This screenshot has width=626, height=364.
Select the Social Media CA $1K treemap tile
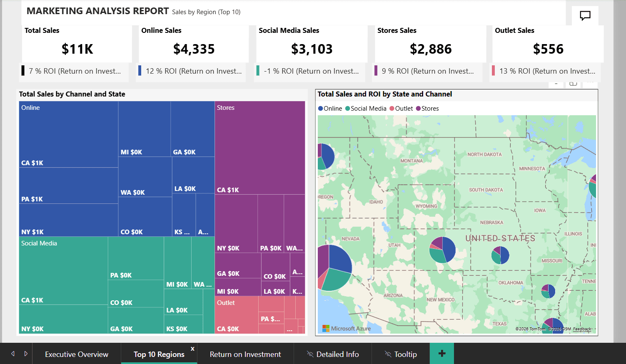pos(63,271)
